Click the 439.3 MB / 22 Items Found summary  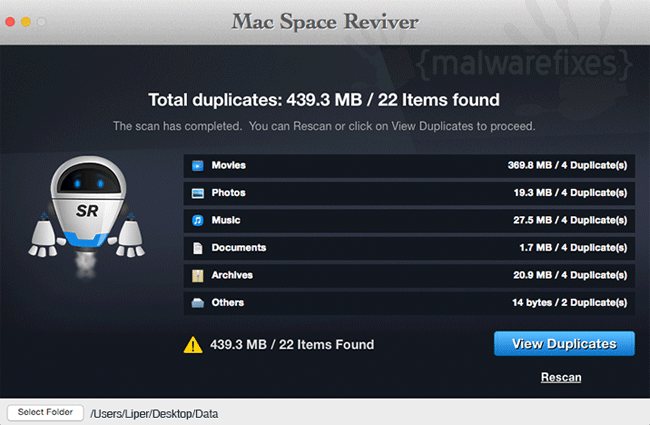pos(292,345)
